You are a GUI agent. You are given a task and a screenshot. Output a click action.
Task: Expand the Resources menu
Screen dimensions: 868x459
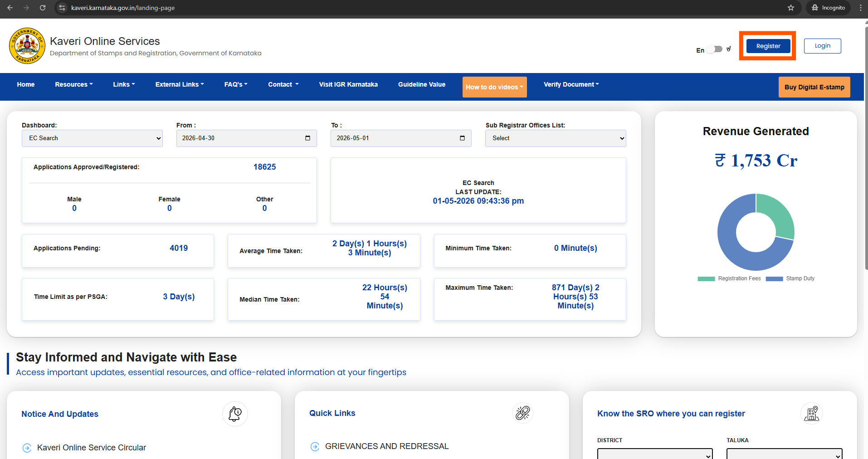(x=74, y=84)
